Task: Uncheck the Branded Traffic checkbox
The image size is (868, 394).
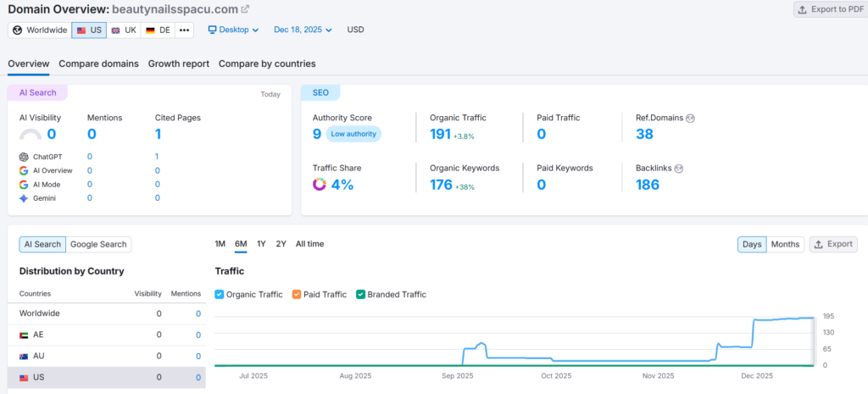Action: (x=360, y=295)
